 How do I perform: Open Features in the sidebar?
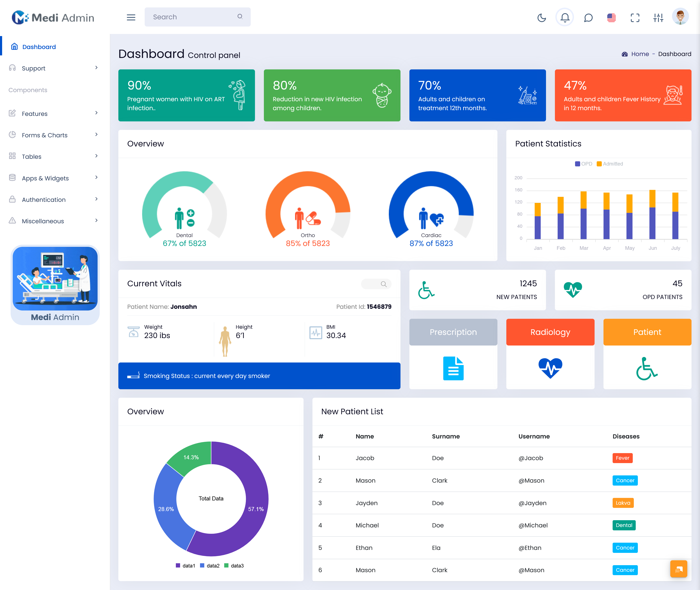pyautogui.click(x=55, y=114)
